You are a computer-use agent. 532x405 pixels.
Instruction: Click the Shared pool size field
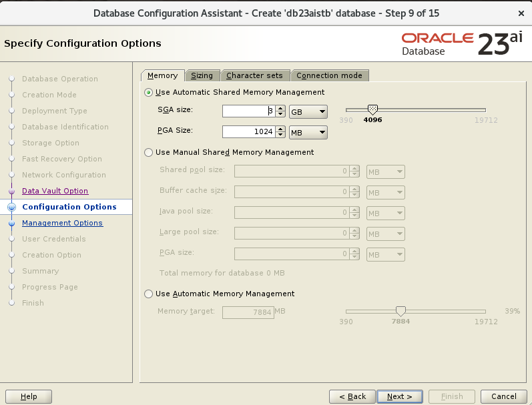point(292,171)
